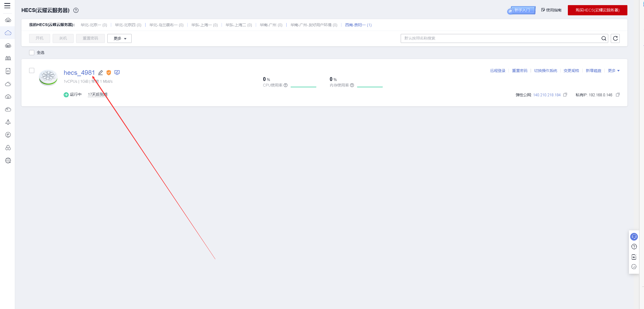Click the pencil edit icon beside hecs_4981

(101, 73)
